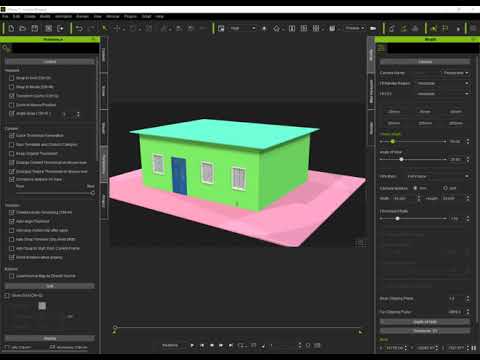Choose the Scale object tool
The height and width of the screenshot is (360, 480).
[x=149, y=29]
